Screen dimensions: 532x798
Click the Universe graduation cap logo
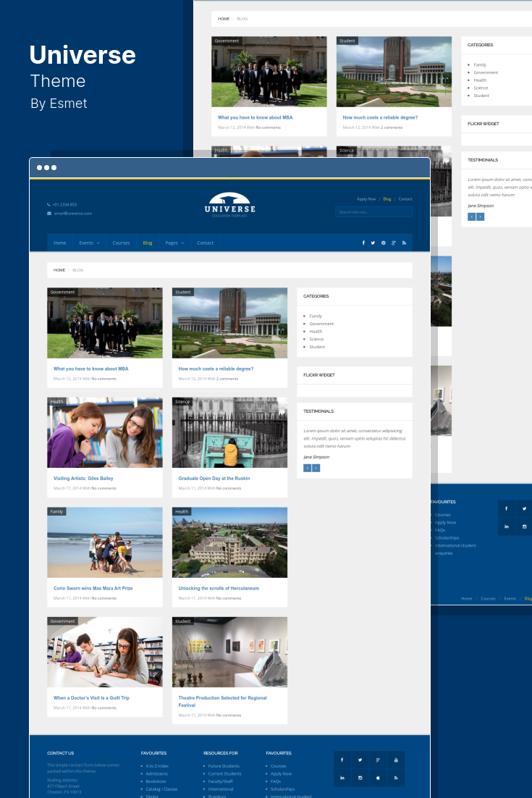tap(230, 205)
